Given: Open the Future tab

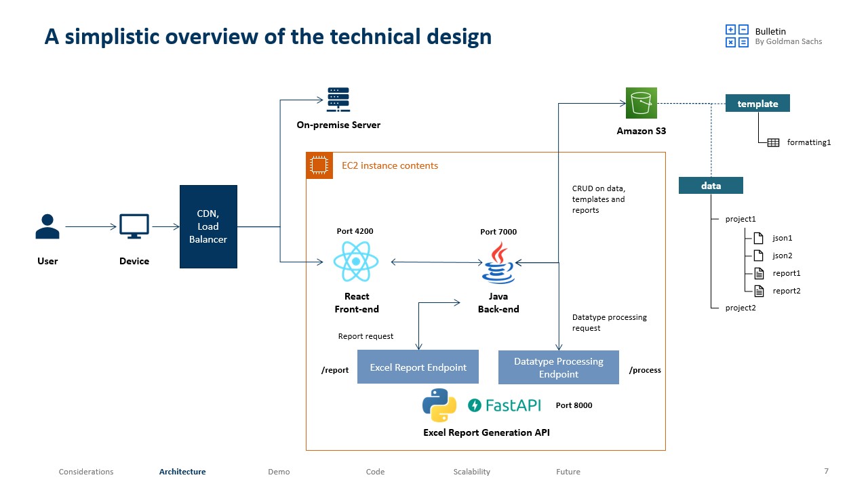Looking at the screenshot, I should 568,472.
